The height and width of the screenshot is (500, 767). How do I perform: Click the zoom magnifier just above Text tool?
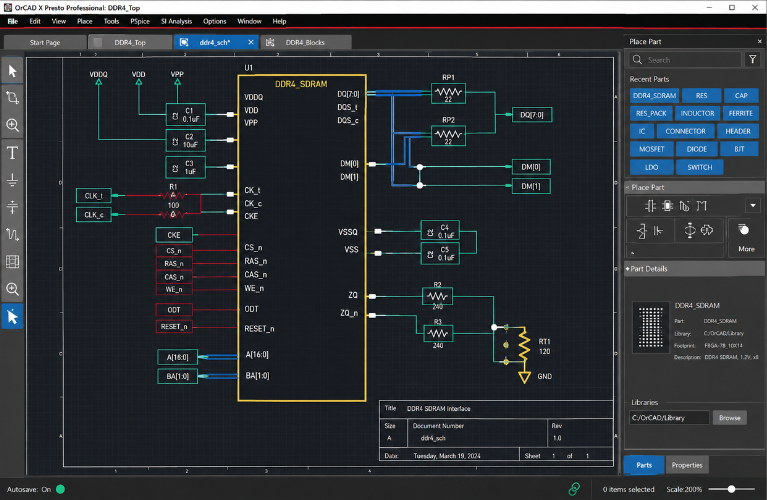tap(12, 125)
